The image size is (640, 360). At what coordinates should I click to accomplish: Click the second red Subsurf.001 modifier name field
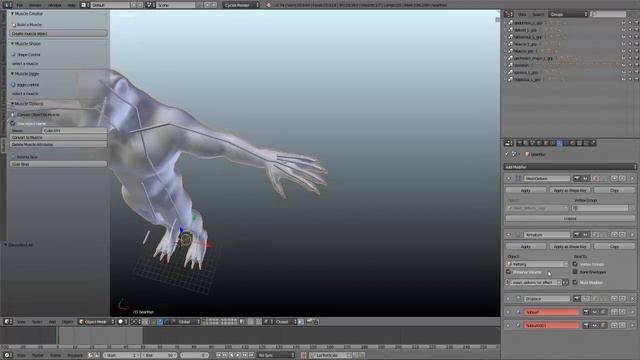pos(551,325)
